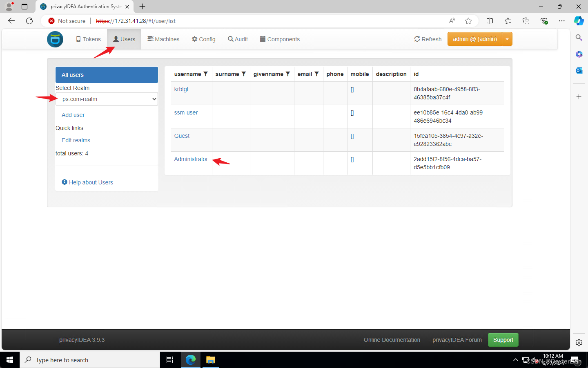Click the privacyIDEA 3.9.3 version text

click(82, 340)
